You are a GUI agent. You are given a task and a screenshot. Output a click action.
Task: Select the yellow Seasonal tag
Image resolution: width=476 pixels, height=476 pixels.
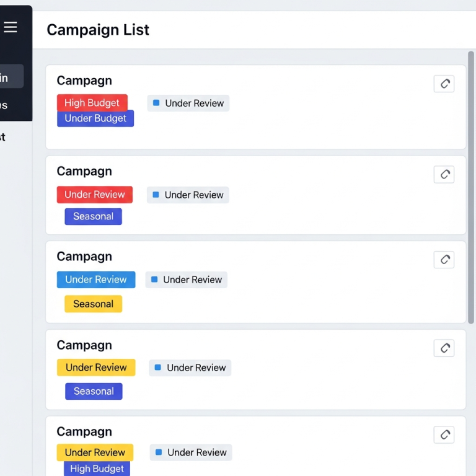(x=93, y=304)
